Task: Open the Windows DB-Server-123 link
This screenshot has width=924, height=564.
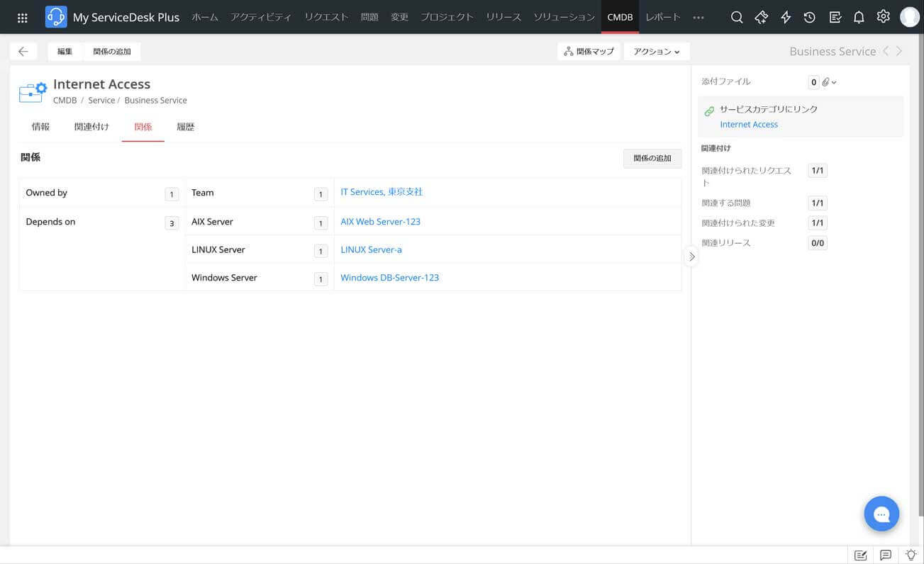Action: coord(389,278)
